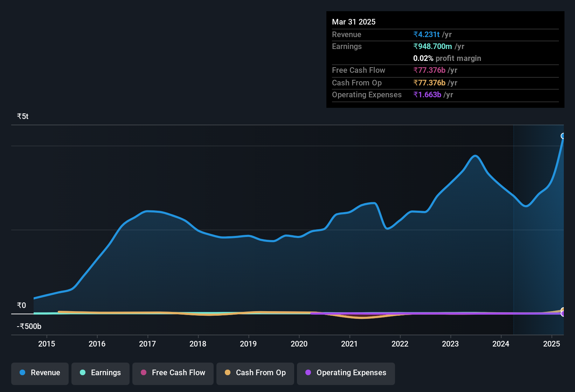The image size is (575, 392).
Task: Click the orange Cash From Op dot icon
Action: (228, 373)
